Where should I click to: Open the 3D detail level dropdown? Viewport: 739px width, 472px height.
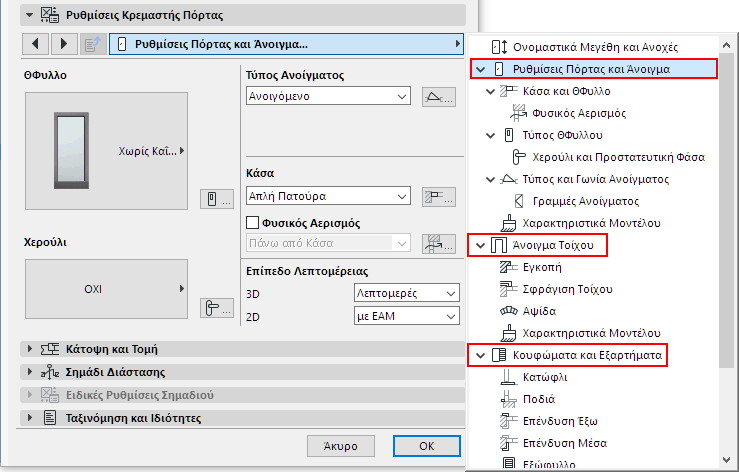[x=407, y=293]
